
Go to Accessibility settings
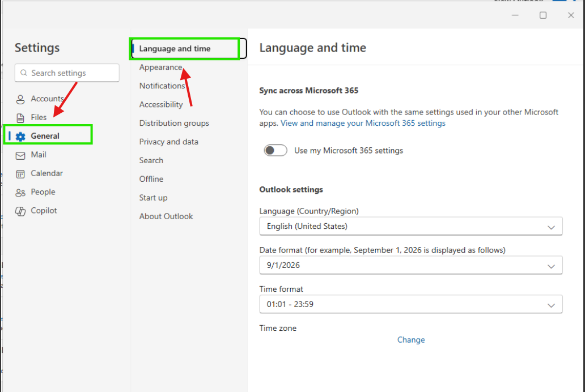click(161, 104)
